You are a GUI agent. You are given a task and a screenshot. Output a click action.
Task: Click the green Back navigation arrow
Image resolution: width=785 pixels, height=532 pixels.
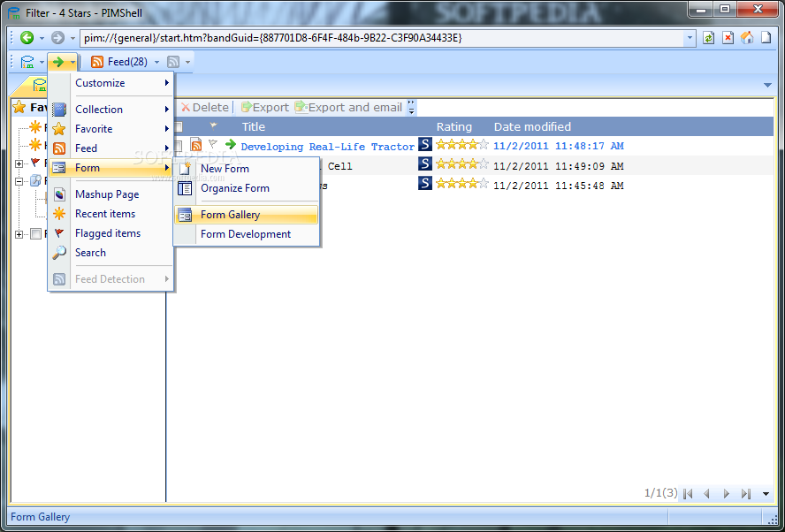(27, 37)
